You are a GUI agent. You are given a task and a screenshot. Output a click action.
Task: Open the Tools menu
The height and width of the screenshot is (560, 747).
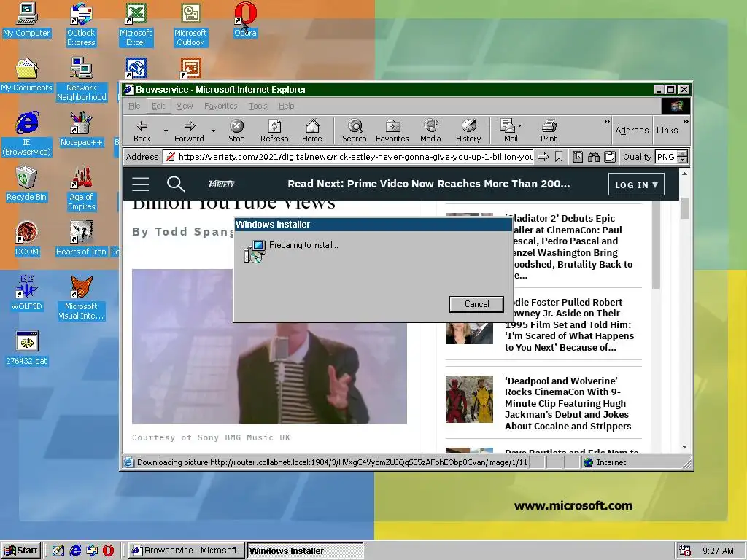pyautogui.click(x=258, y=106)
